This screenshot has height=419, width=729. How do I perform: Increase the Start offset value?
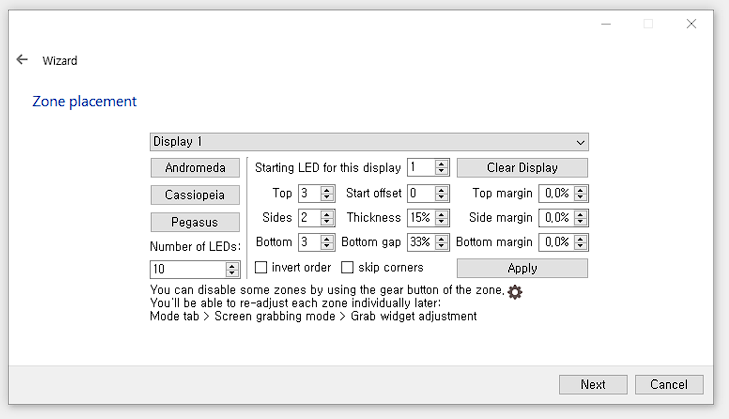(x=442, y=189)
